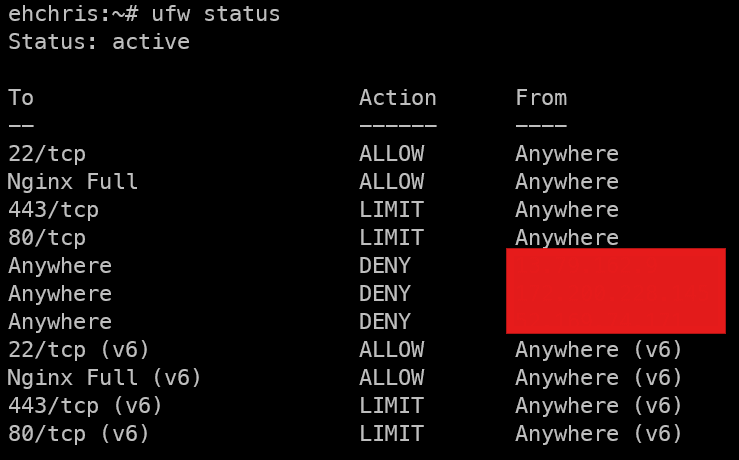The width and height of the screenshot is (739, 460).
Task: Click 'Anywhere (v6)' in the 80/tcp (v6) row
Action: pyautogui.click(x=599, y=434)
